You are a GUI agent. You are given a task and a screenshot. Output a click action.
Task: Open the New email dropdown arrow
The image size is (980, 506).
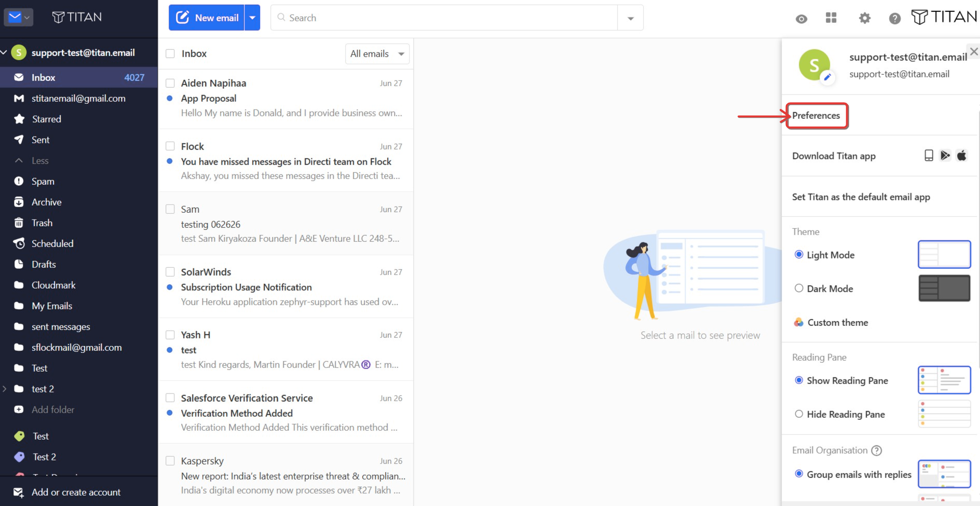coord(252,18)
